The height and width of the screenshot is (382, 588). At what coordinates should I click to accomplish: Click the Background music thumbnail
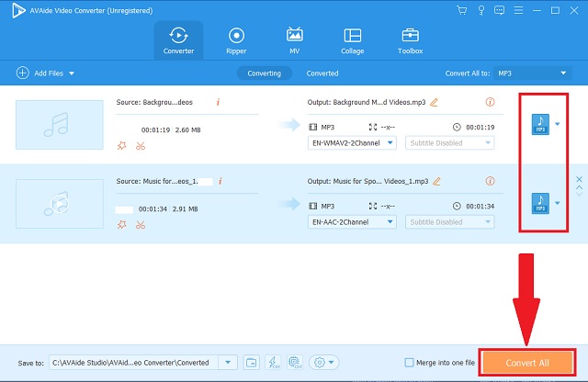(60, 125)
